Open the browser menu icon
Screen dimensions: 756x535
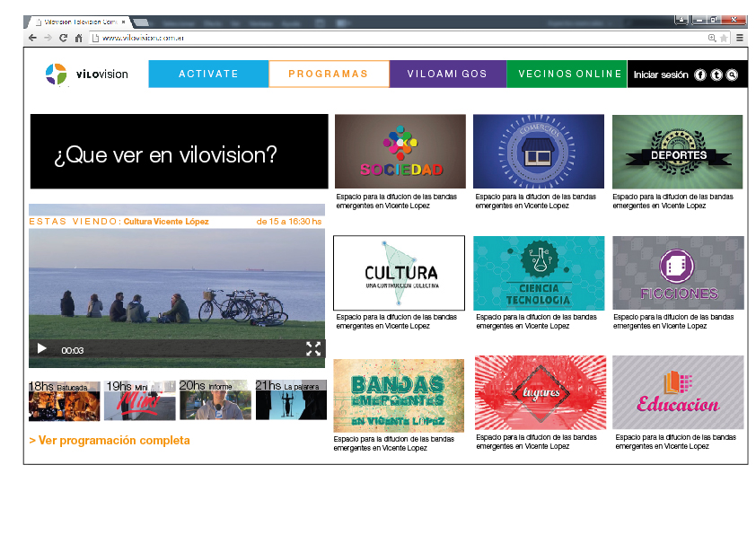pyautogui.click(x=740, y=38)
